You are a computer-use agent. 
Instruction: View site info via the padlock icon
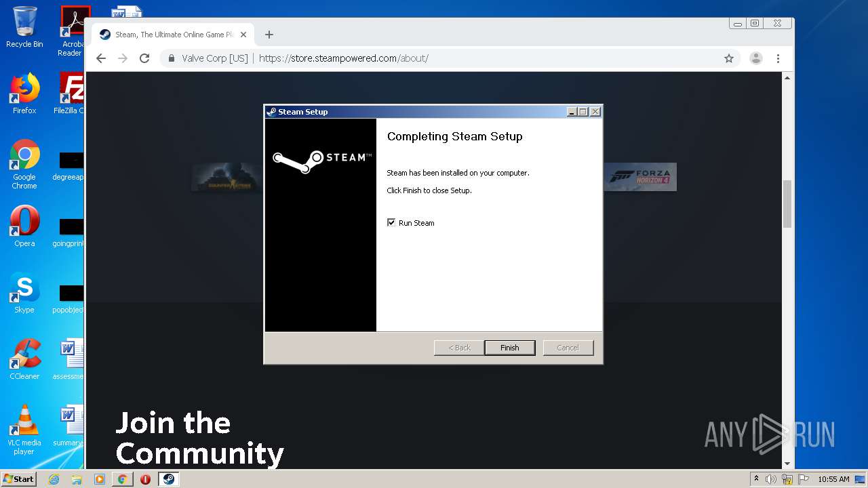pos(172,58)
